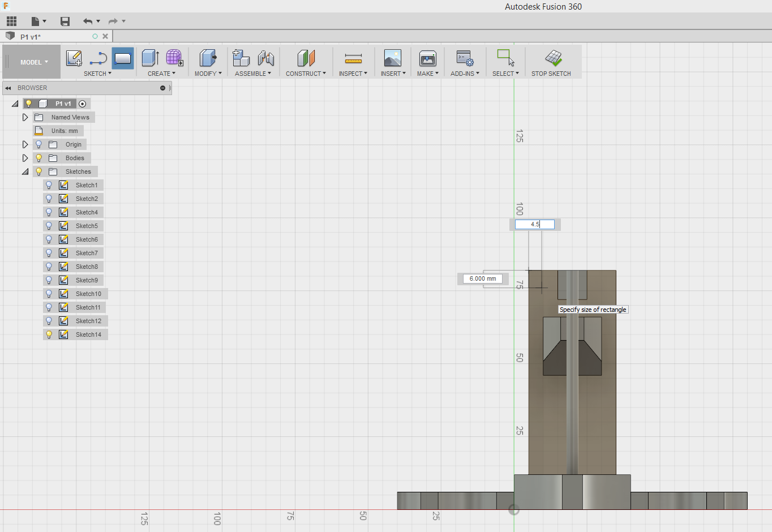Image resolution: width=772 pixels, height=532 pixels.
Task: Toggle Origin folder visibility bulb
Action: click(x=38, y=144)
